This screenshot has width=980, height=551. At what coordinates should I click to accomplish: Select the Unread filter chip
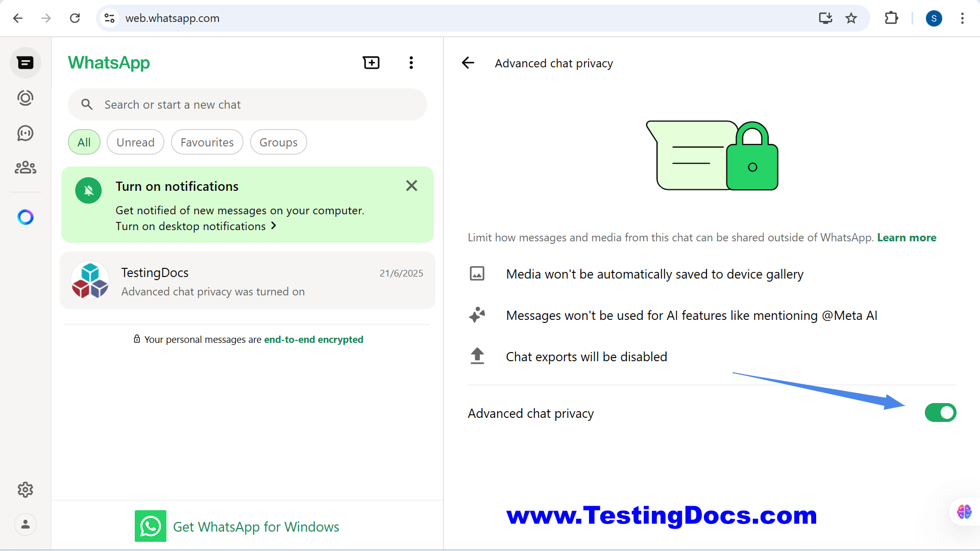pyautogui.click(x=135, y=142)
